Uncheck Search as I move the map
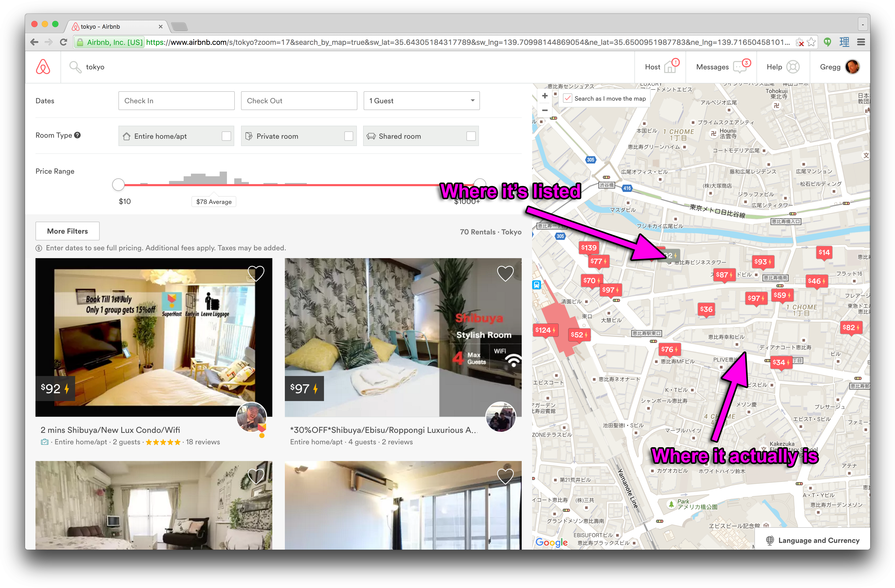Screen dimensions: 895x588 (567, 99)
